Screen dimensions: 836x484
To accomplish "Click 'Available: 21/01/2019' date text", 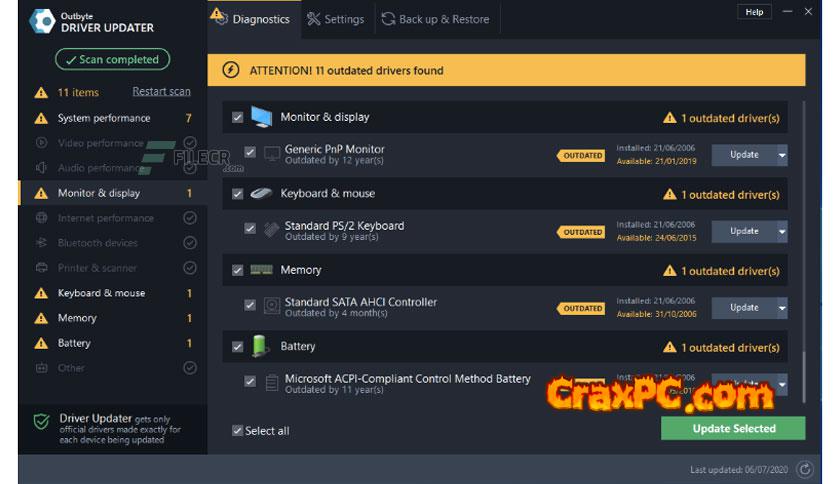I will click(656, 161).
